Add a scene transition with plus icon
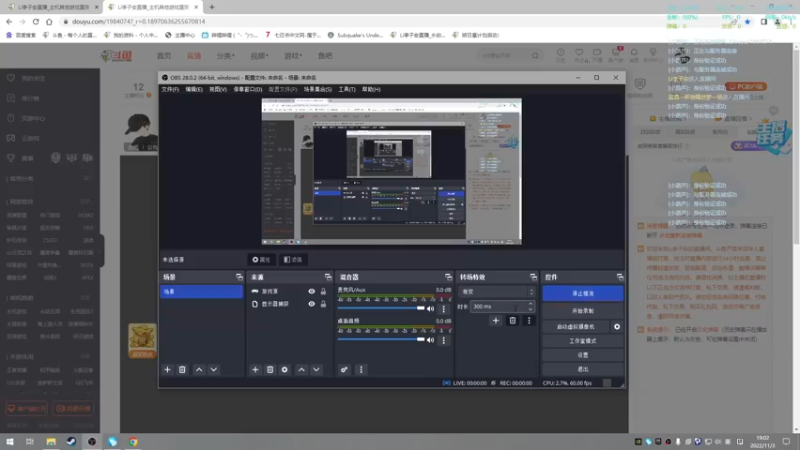800x450 pixels. pyautogui.click(x=495, y=320)
